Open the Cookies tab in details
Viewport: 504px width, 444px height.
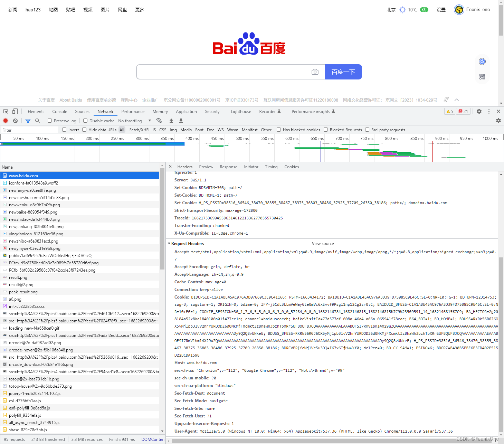(x=292, y=167)
